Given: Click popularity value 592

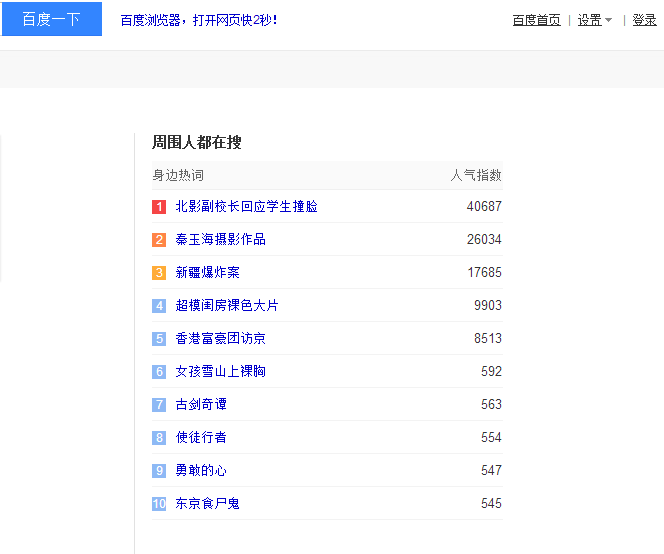Looking at the screenshot, I should (491, 371).
